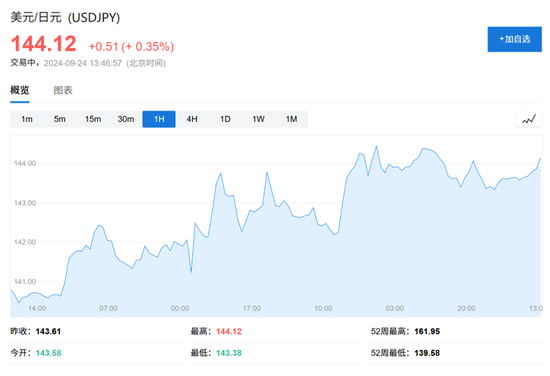Click the 今开 value 143.58
Viewport: 550px width, 376px height.
(48, 353)
